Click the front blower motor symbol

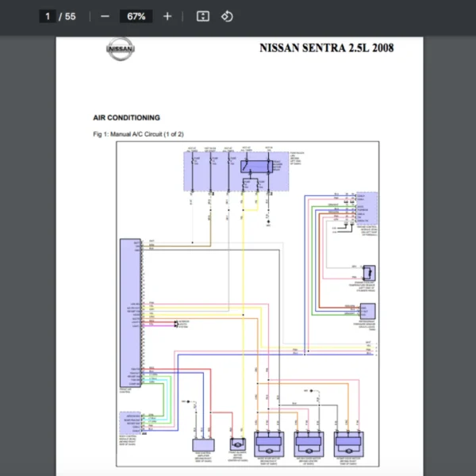pyautogui.click(x=237, y=445)
